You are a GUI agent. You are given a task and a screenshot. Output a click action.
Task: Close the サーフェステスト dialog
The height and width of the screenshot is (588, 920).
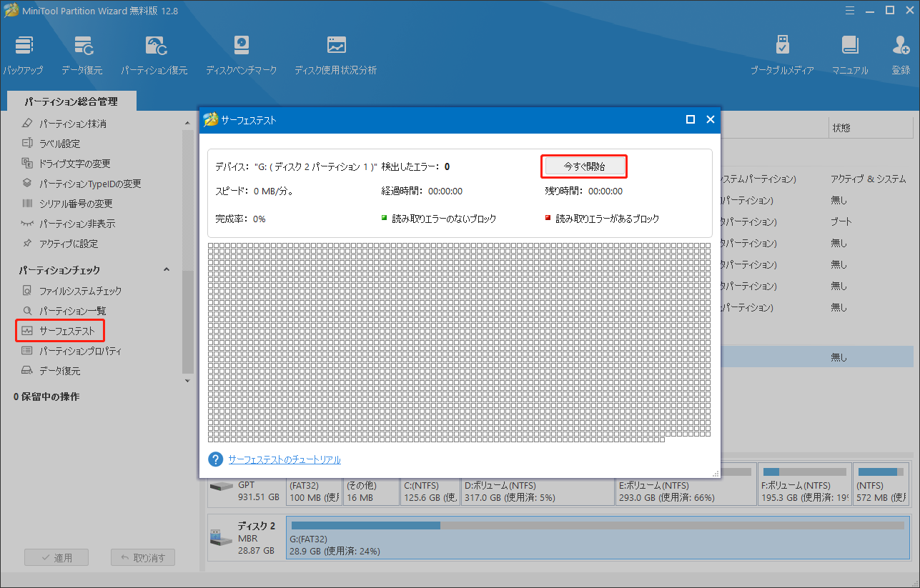coord(710,120)
